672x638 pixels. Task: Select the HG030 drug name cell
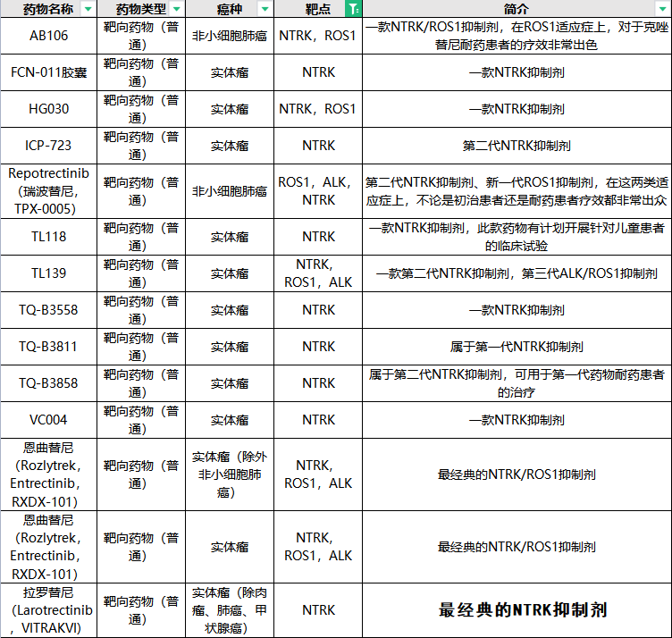(49, 109)
